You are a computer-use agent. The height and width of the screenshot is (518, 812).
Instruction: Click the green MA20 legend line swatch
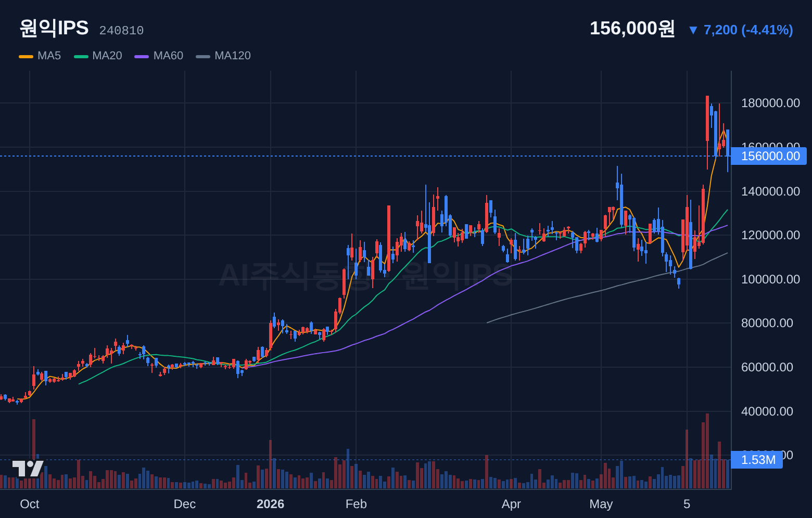pyautogui.click(x=81, y=56)
